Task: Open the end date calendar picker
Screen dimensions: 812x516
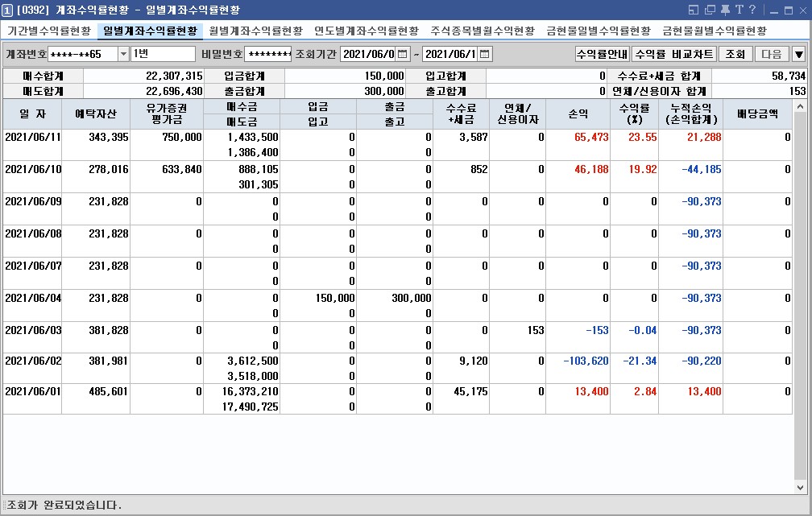Action: tap(483, 54)
